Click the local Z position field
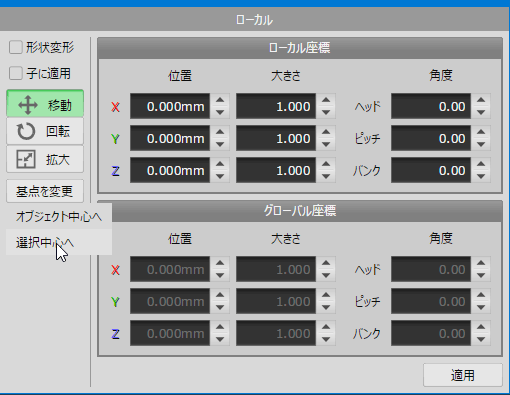The width and height of the screenshot is (510, 395). click(170, 170)
